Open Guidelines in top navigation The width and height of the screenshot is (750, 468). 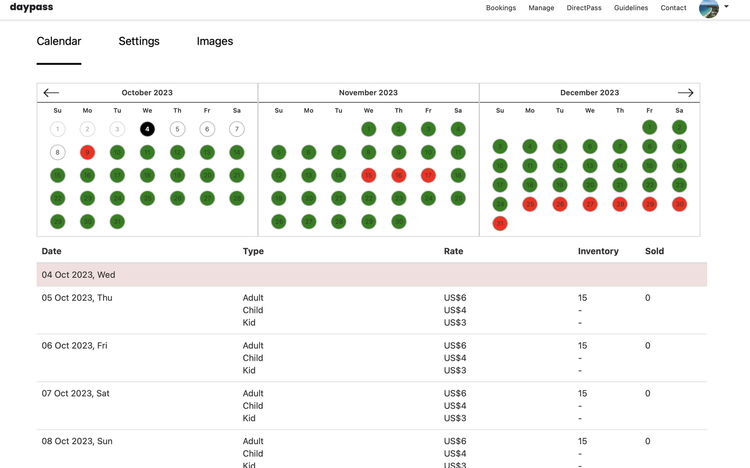pos(631,8)
